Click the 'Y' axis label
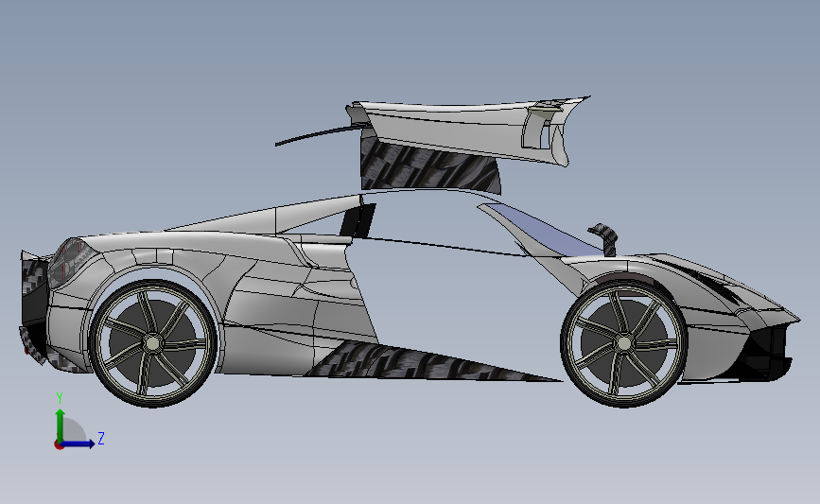Image resolution: width=820 pixels, height=504 pixels. 60,398
